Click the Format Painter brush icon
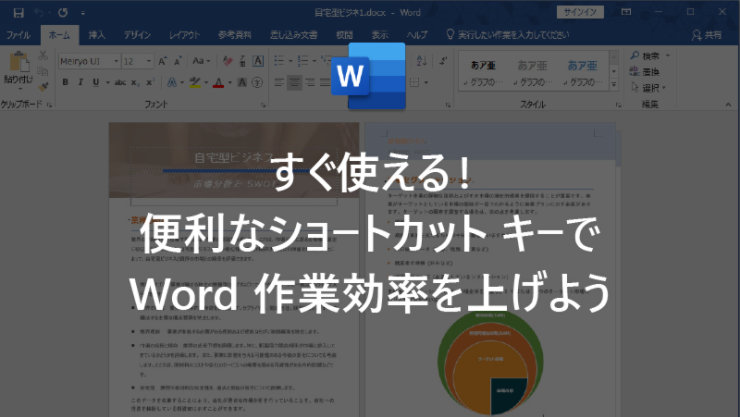The height and width of the screenshot is (417, 740). [43, 87]
